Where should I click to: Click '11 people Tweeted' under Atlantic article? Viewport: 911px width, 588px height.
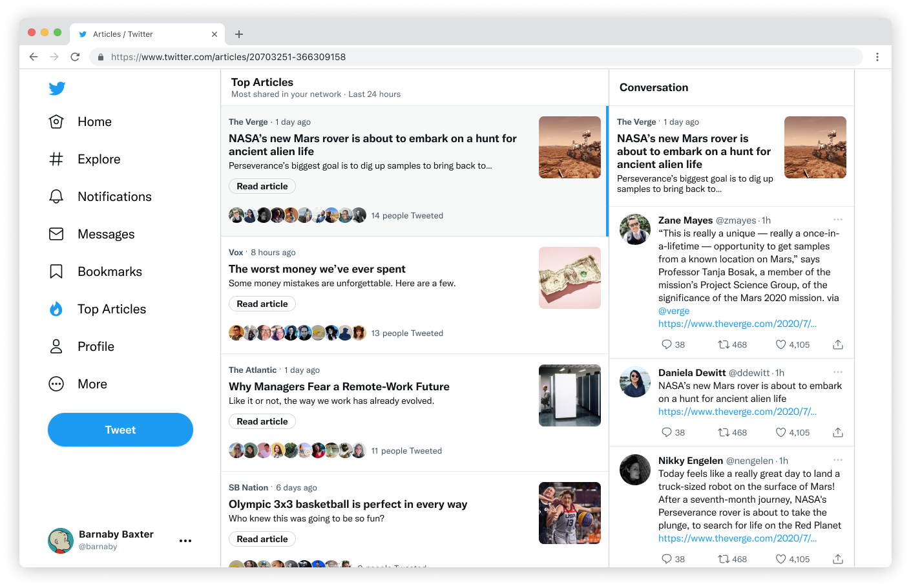click(406, 451)
